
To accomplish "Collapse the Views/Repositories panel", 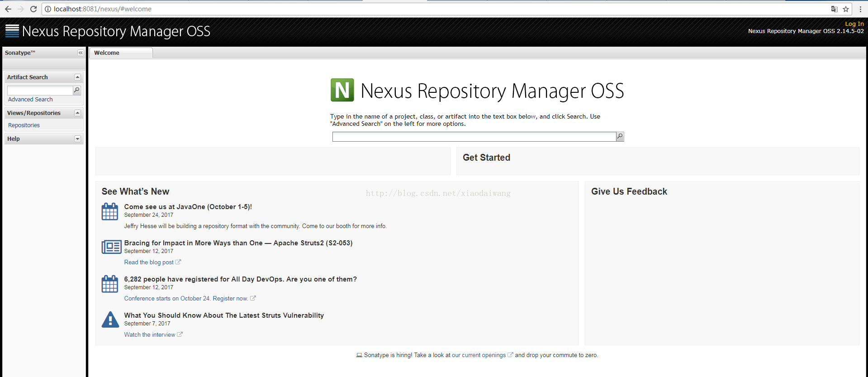I will click(x=77, y=113).
